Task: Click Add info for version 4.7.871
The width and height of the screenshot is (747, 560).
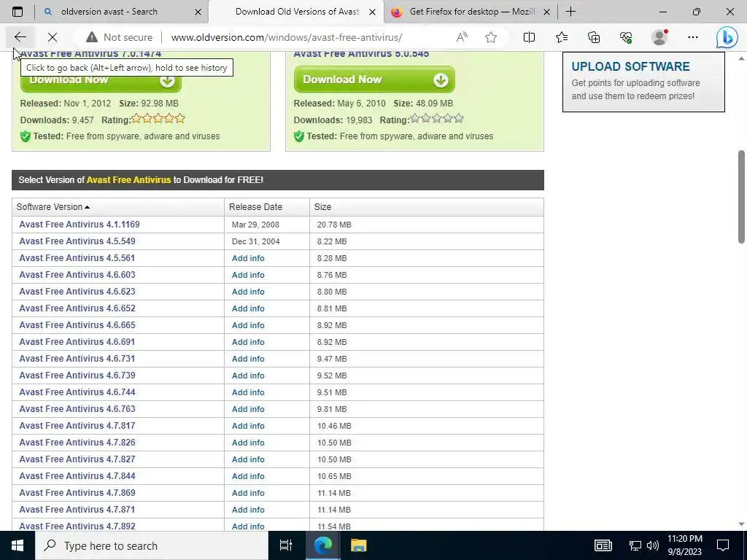Action: (x=248, y=510)
